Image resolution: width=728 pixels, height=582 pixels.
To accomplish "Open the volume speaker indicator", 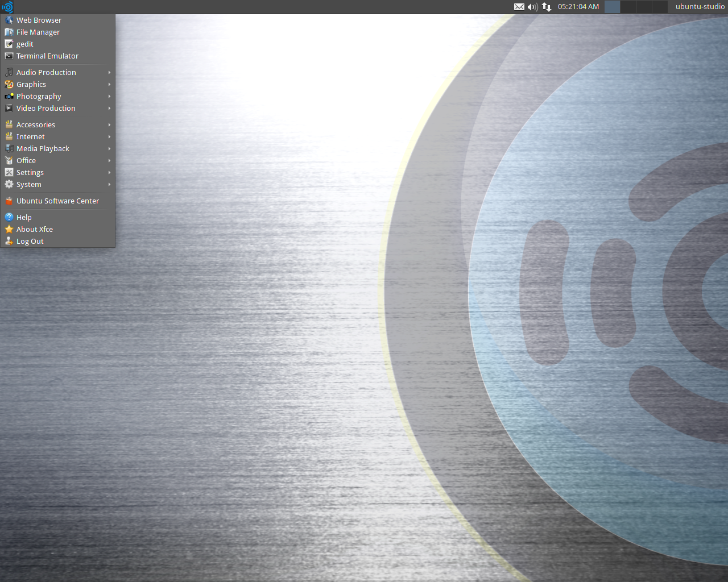I will tap(532, 7).
